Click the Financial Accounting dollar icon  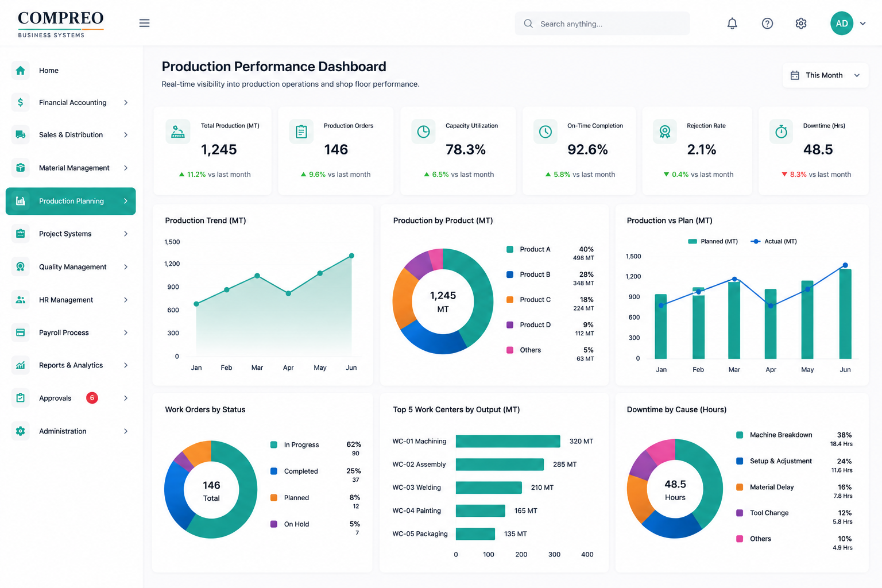point(21,102)
